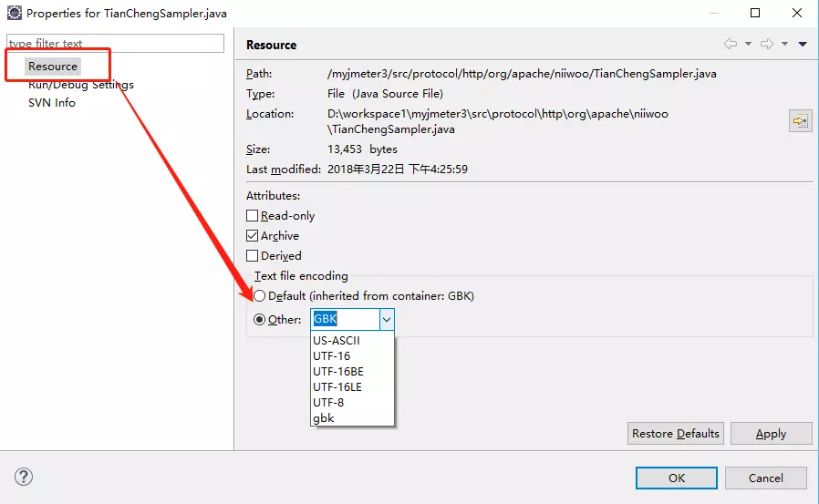Viewport: 819px width, 504px height.
Task: Choose UTF-8 from the encoding list
Action: click(352, 402)
